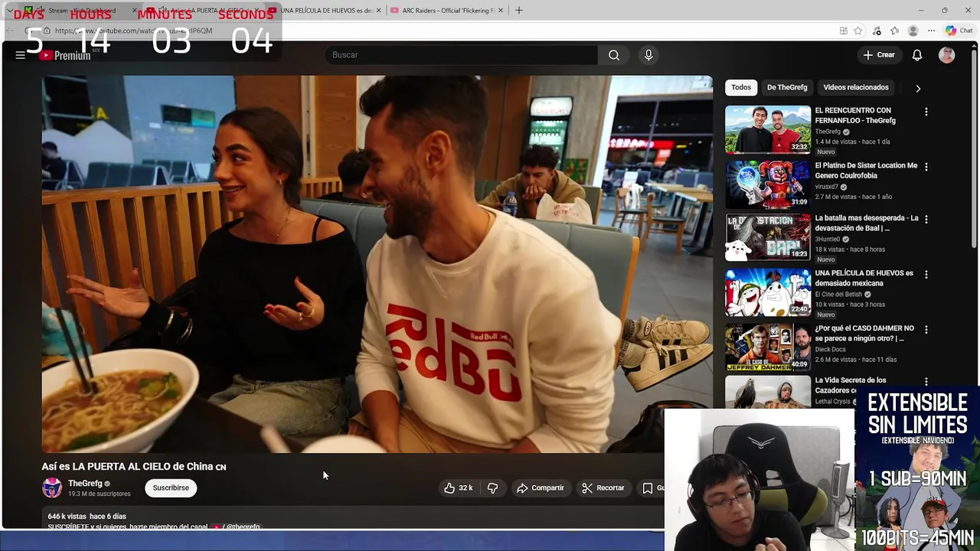The image size is (980, 551).
Task: Open La devastación de Baal video thumbnail
Action: 768,238
